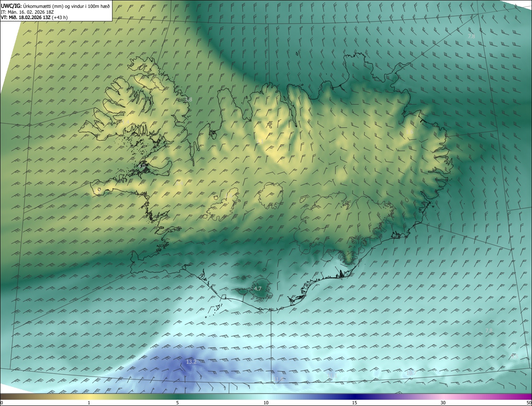This screenshot has width=532, height=406.
Task: Click the '50' tick on the color scale
Action: [x=529, y=403]
